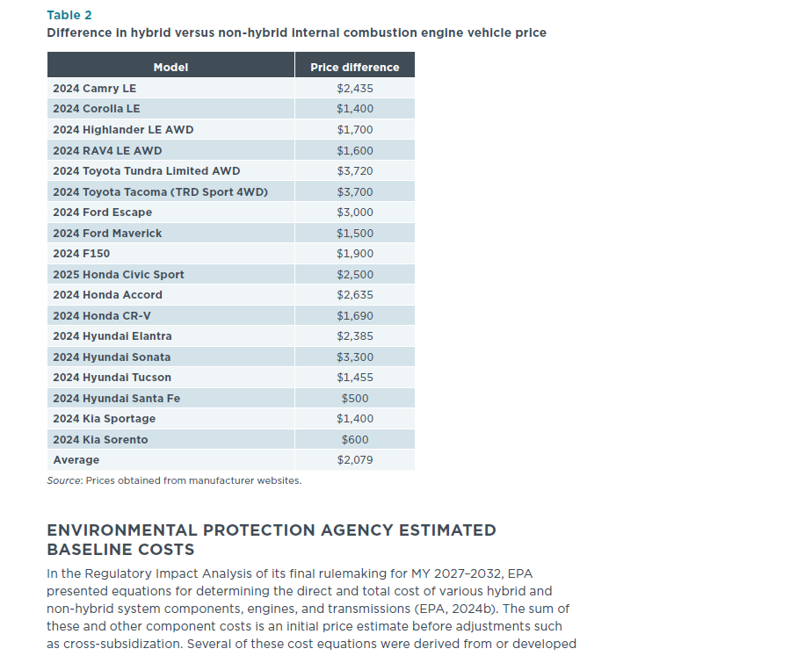Click the $2,500 Civic Sport price

(x=355, y=275)
